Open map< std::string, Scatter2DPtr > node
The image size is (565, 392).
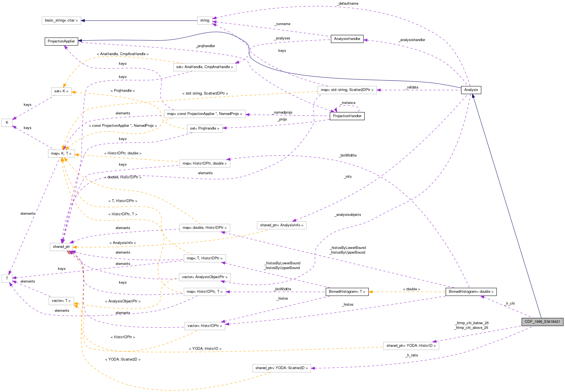tap(347, 90)
